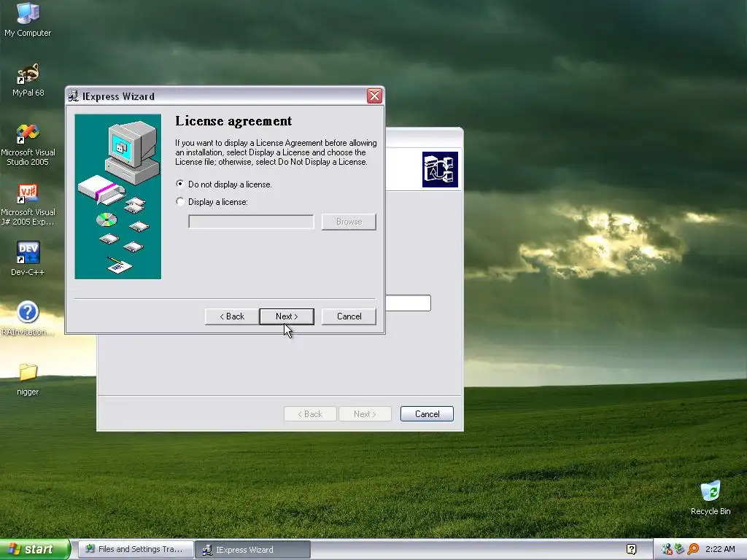Open the Windows Start menu
Screen dimensions: 747x560
point(35,549)
